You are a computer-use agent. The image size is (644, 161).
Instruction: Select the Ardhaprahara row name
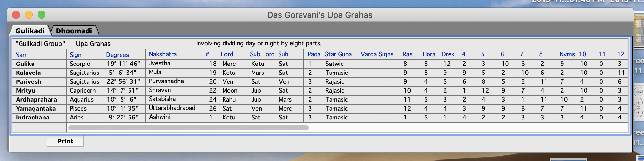[36, 100]
